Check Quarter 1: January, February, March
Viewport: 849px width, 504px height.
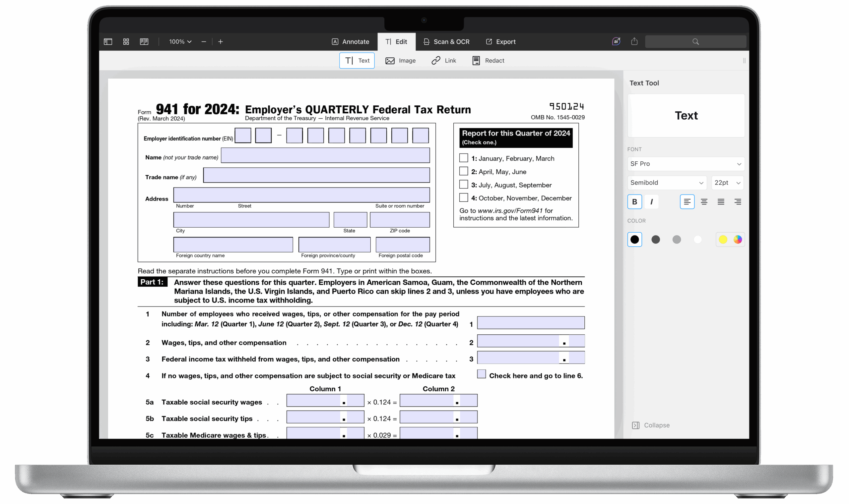coord(464,158)
